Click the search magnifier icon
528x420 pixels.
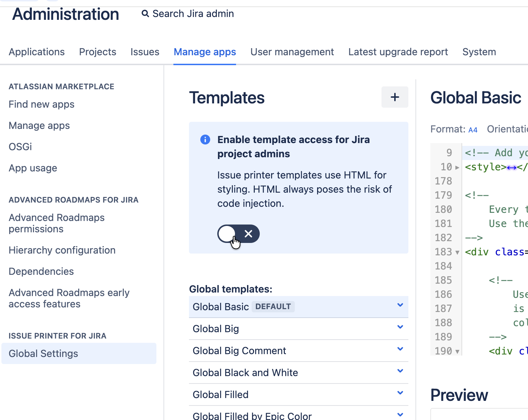145,14
